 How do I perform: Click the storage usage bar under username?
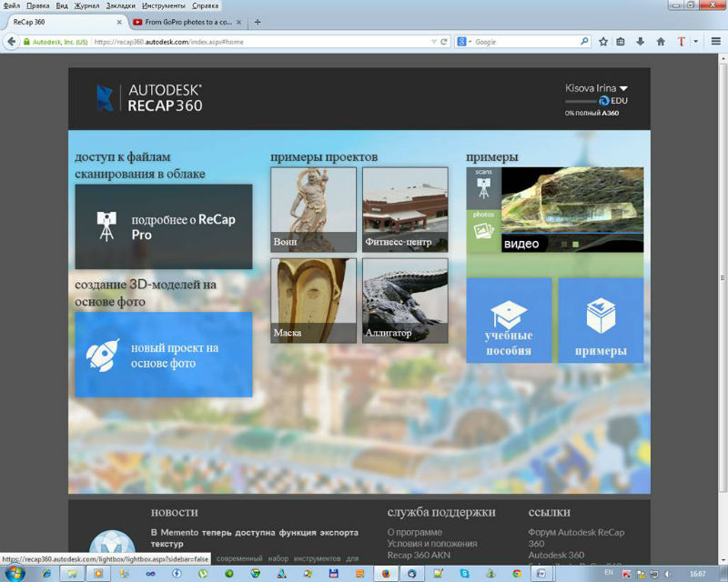(x=581, y=101)
